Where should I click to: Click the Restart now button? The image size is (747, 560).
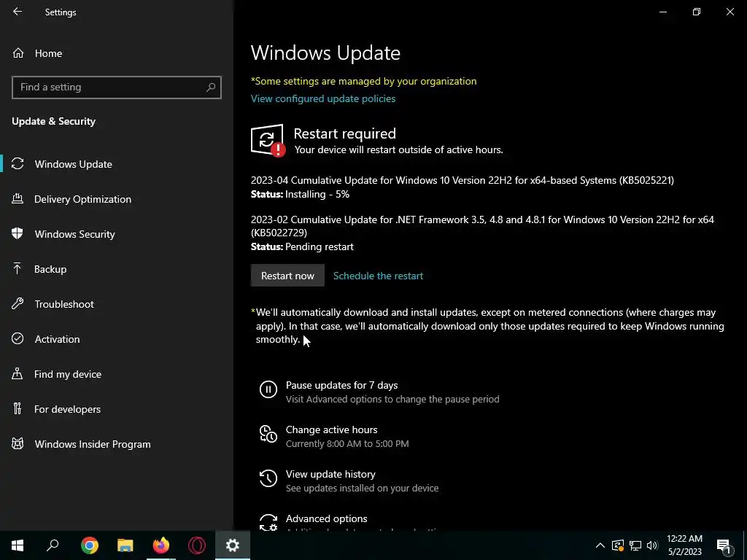tap(287, 276)
